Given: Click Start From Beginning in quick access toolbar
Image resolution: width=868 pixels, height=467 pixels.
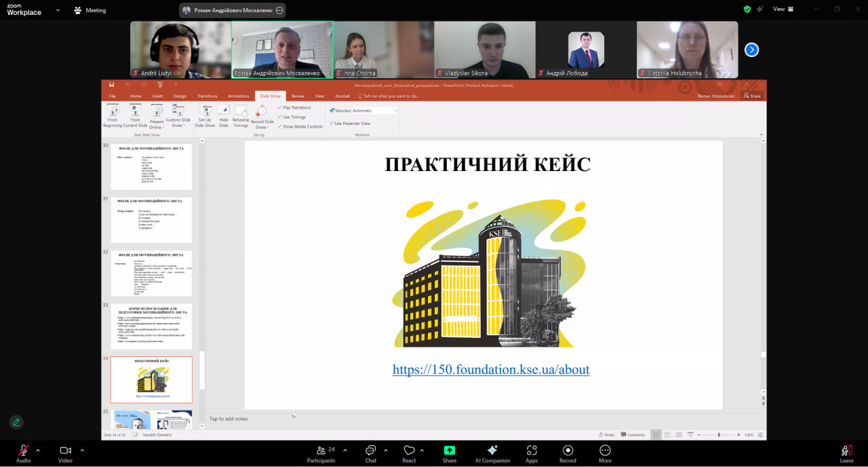Looking at the screenshot, I should [160, 85].
